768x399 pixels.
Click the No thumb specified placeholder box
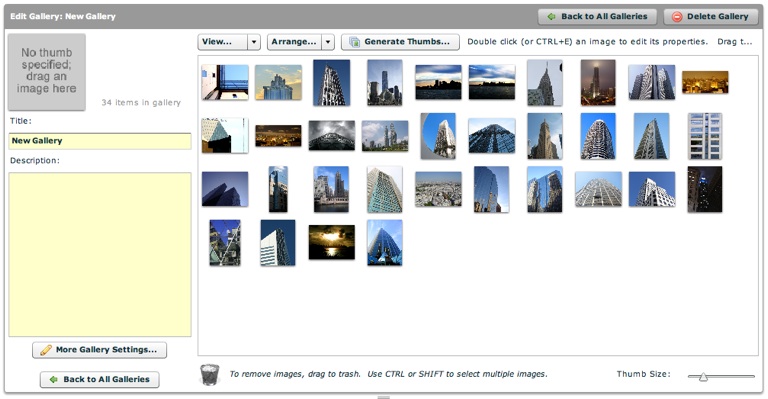47,71
